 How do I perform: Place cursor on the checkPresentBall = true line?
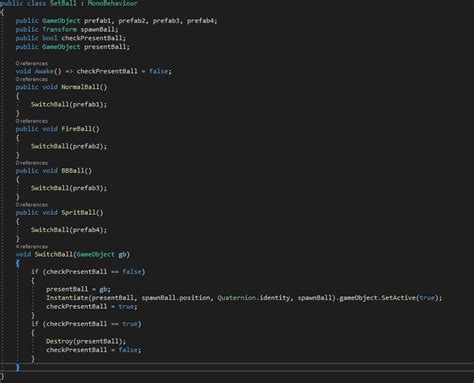pyautogui.click(x=92, y=306)
